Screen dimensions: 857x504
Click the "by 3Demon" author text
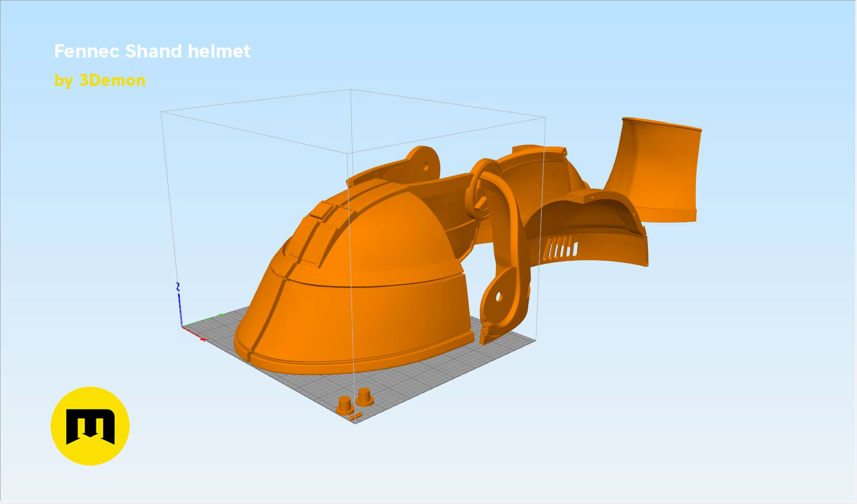(x=100, y=81)
